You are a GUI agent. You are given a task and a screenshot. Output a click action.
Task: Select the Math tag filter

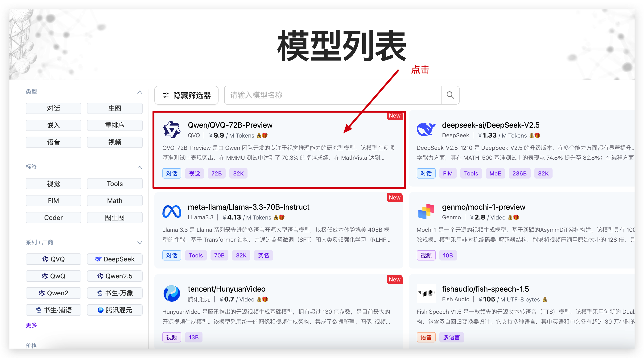point(115,201)
